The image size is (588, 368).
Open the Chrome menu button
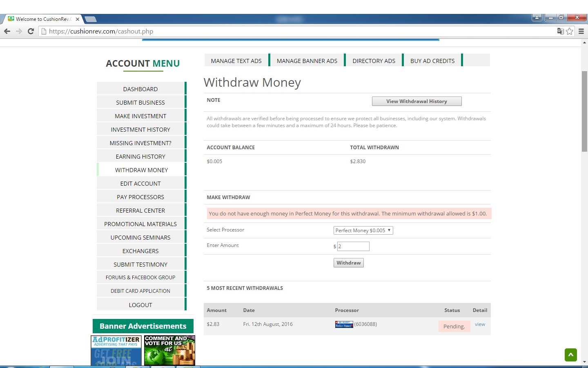(581, 31)
